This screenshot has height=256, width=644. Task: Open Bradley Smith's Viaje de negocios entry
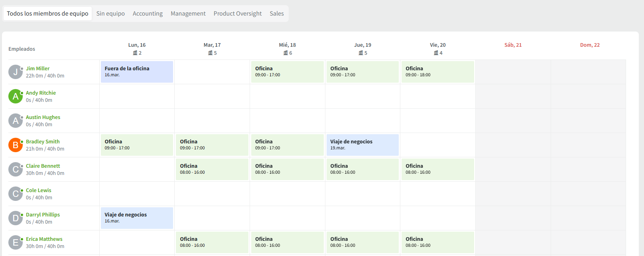click(x=362, y=145)
